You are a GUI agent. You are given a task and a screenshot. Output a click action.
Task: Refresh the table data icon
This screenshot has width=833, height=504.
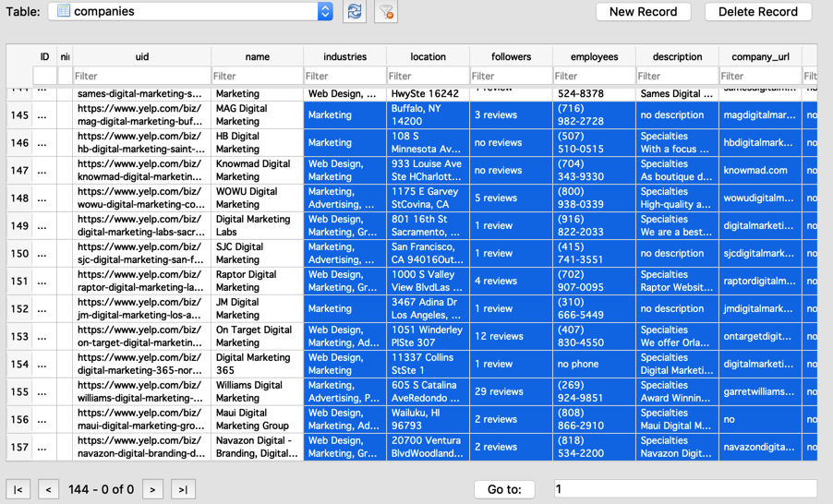pos(355,12)
